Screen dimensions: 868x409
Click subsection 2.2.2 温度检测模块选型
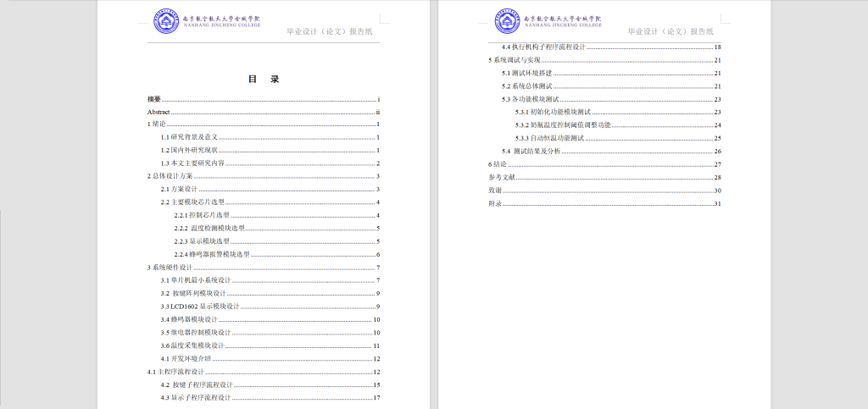click(x=277, y=229)
